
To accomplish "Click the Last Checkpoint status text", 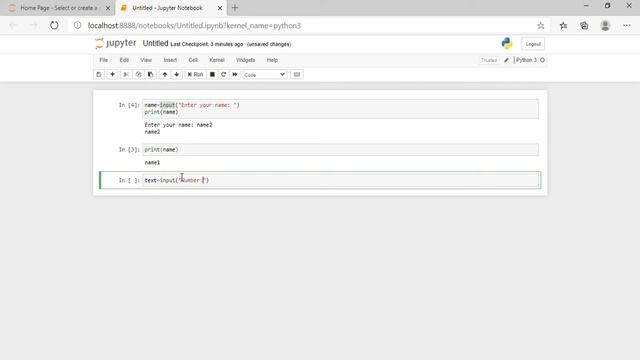I will pos(207,44).
